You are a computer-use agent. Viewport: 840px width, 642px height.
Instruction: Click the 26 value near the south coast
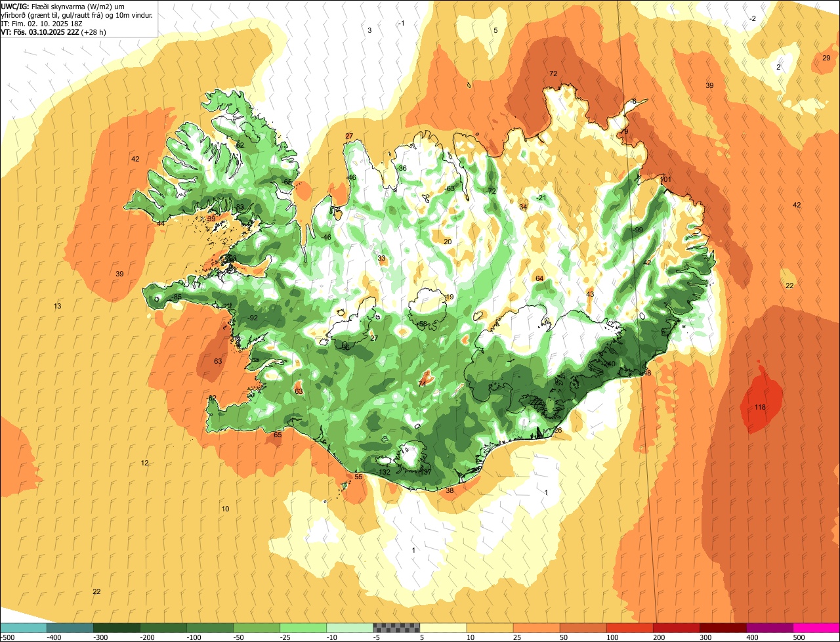(558, 430)
